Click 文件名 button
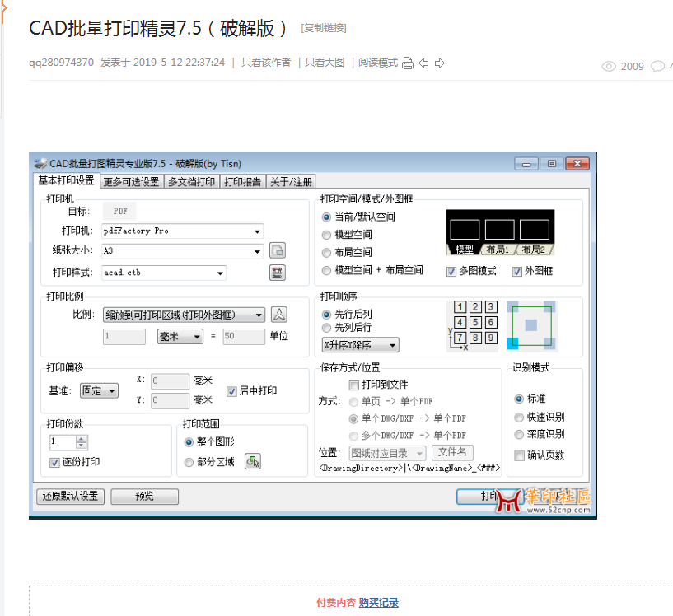The width and height of the screenshot is (673, 616). click(x=452, y=452)
